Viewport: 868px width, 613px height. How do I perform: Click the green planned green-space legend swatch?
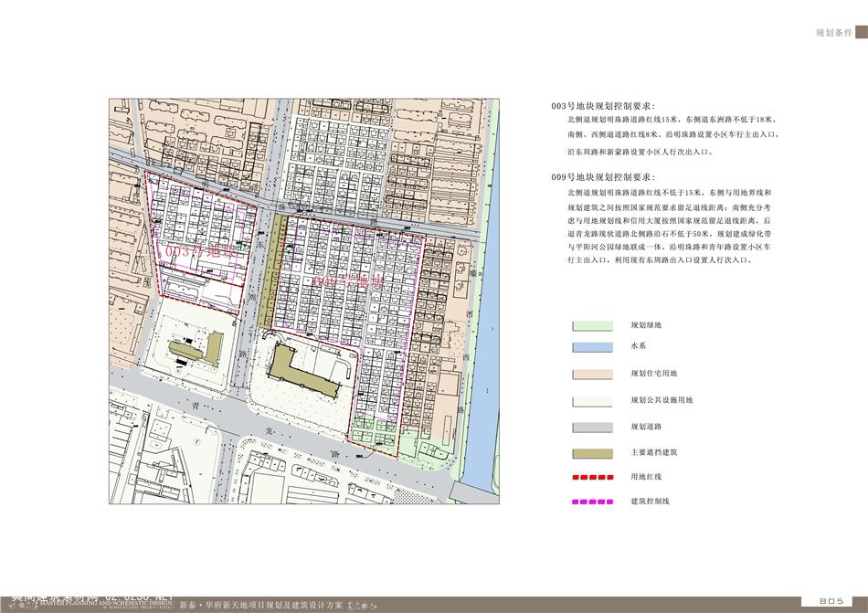[591, 325]
